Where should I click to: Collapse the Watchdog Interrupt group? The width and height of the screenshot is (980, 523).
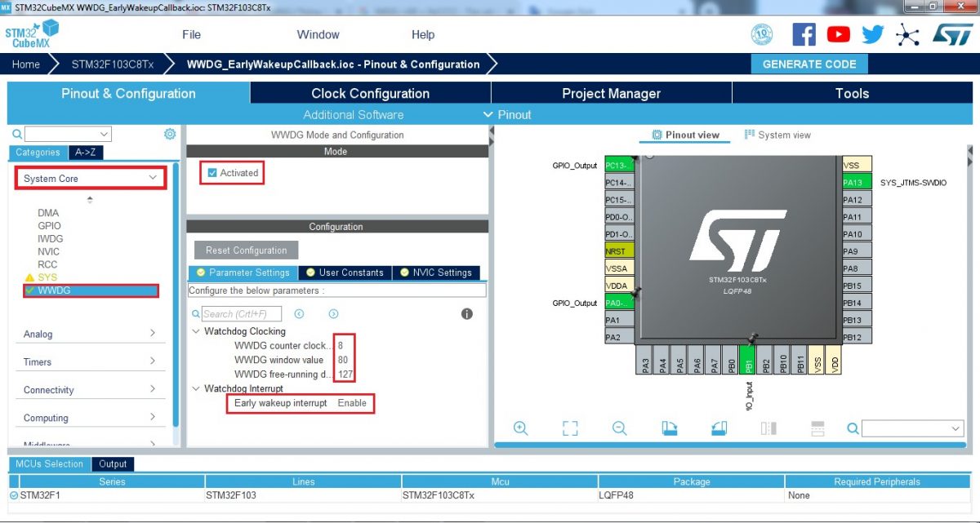[196, 388]
